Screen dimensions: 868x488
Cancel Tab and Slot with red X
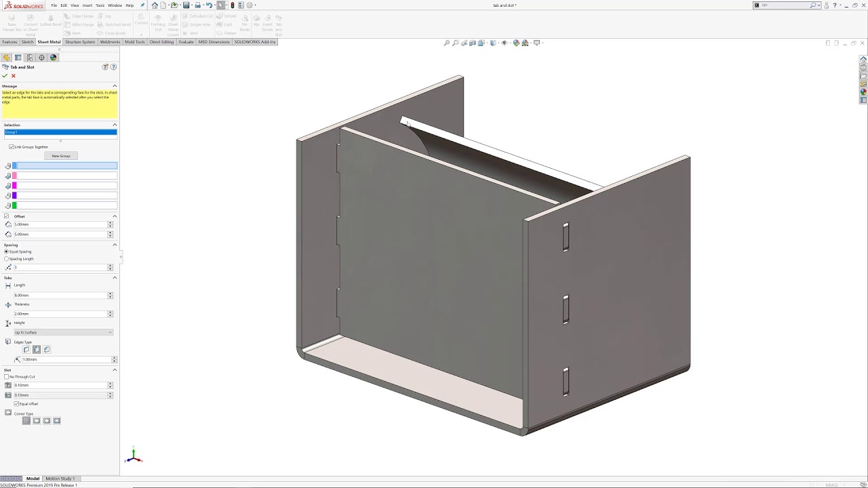[14, 75]
